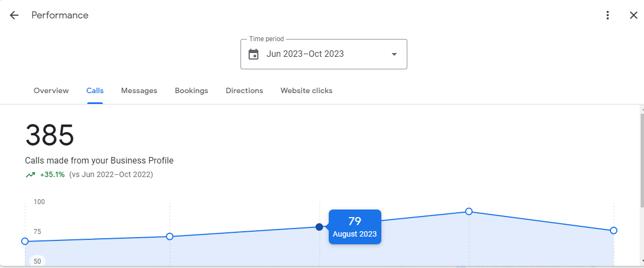
Task: Click the 75 y-axis label
Action: tap(37, 232)
